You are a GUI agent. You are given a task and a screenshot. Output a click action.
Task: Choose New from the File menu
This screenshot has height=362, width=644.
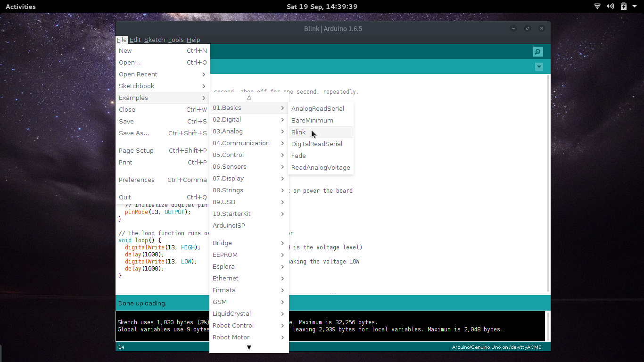163,51
